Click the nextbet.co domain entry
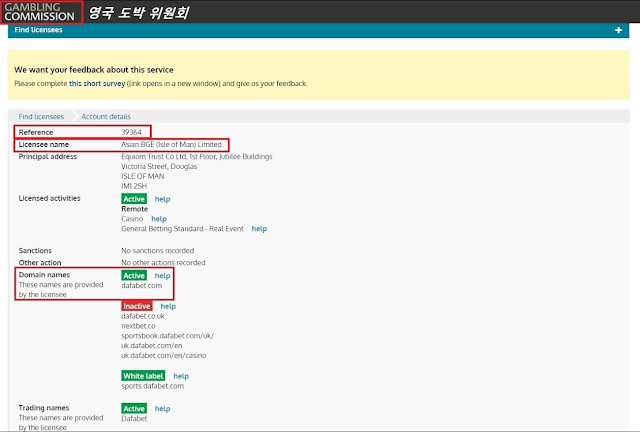Screen dimensions: 640x432 [138, 326]
